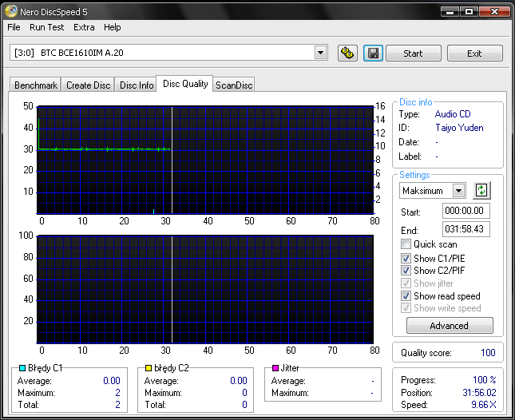515x420 pixels.
Task: Click the Start time field 000:00.00
Action: pos(465,211)
